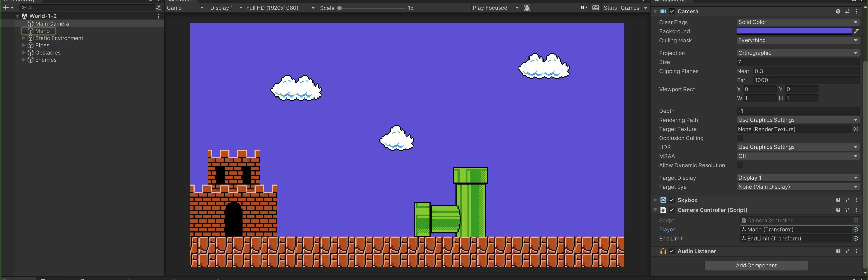
Task: Open Camera component help icon
Action: click(838, 12)
